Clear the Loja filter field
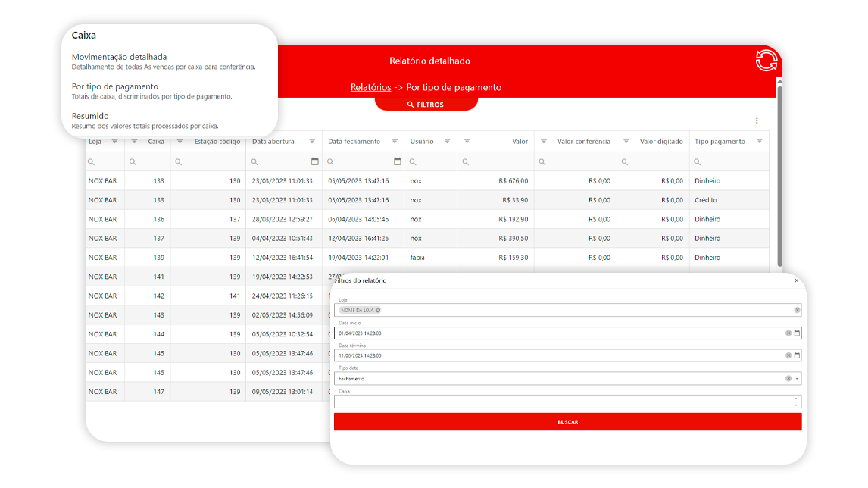Image resolution: width=868 pixels, height=488 pixels. (x=797, y=310)
